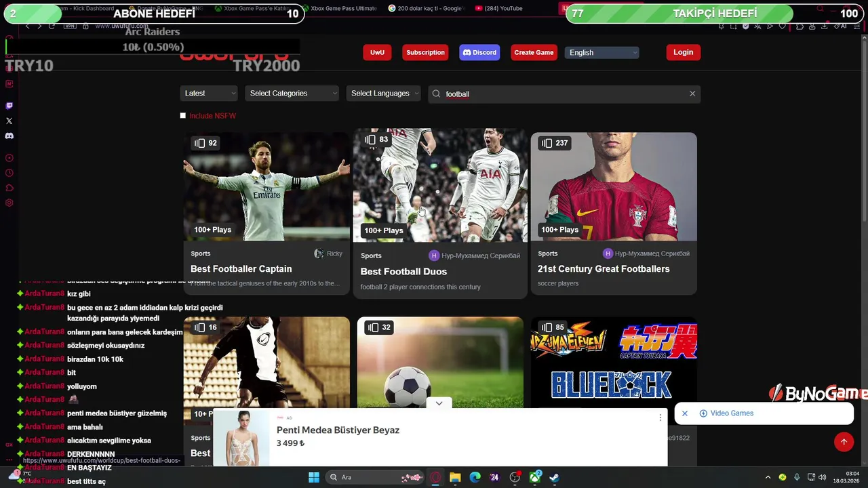Open Twitch in the browser sidebar
Screen dimensions: 868x488
(9, 106)
